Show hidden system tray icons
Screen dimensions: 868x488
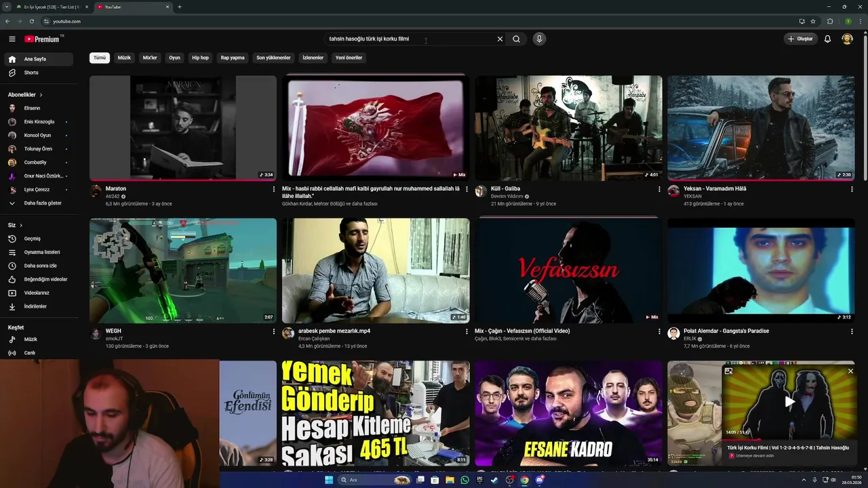click(x=805, y=480)
